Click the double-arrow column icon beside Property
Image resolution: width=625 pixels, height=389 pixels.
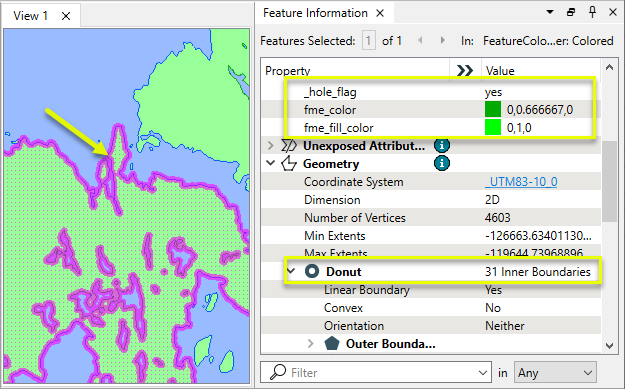(465, 71)
